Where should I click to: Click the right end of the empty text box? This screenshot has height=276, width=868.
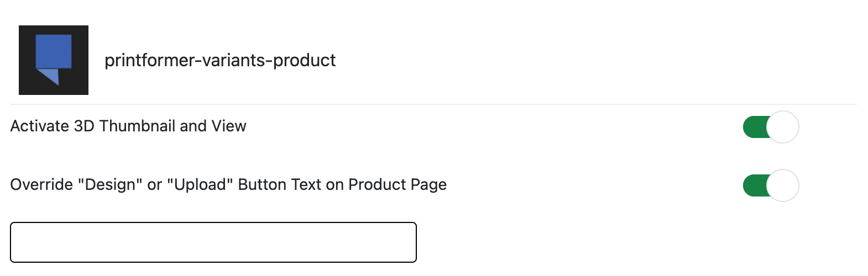(x=409, y=242)
